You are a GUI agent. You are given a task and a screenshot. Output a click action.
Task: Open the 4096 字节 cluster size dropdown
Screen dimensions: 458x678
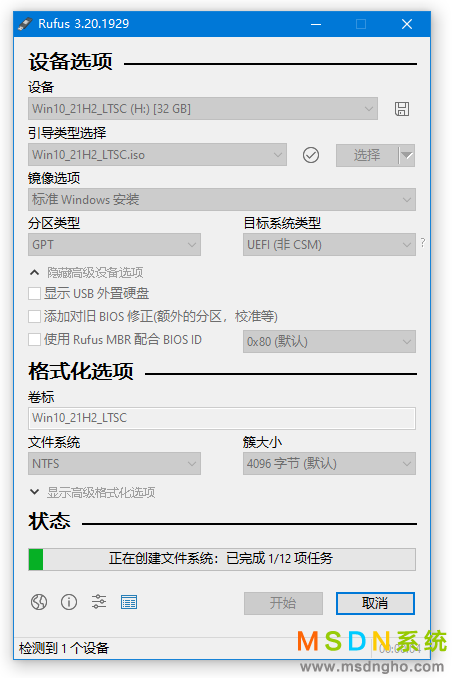(x=329, y=464)
